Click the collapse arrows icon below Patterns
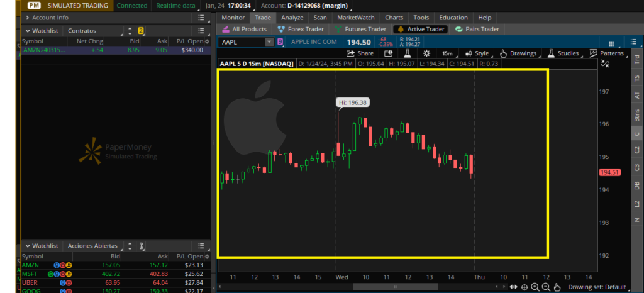Screen dimensions: 644x293 (x=604, y=64)
